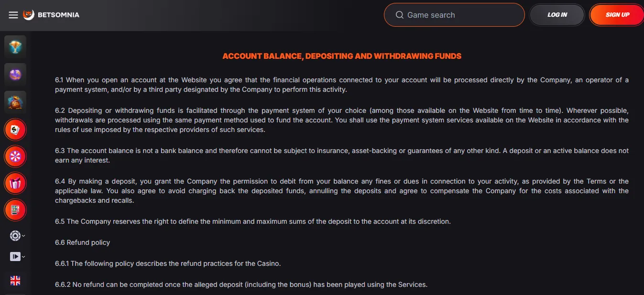Open the money bag sidebar icon
The image size is (644, 295).
15,101
